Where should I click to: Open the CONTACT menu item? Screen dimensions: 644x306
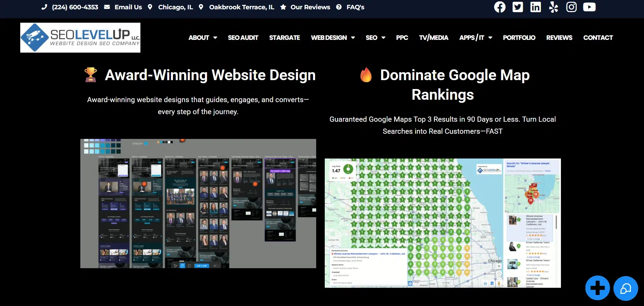(x=598, y=37)
